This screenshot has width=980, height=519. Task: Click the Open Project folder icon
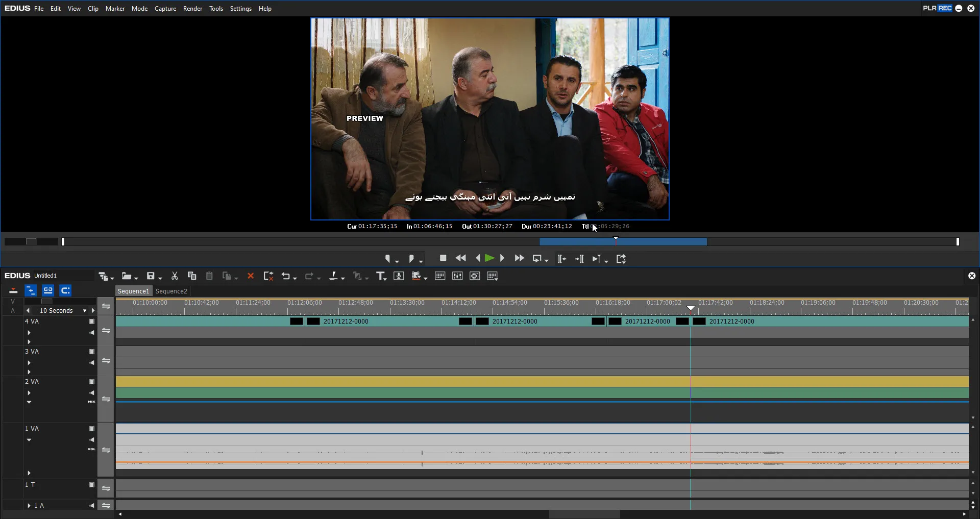(x=127, y=276)
